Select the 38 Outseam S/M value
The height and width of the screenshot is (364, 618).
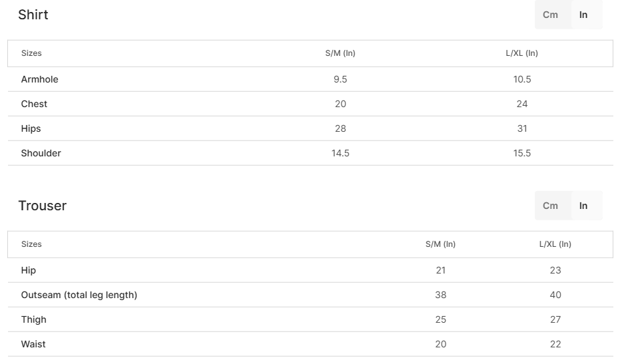click(x=441, y=295)
